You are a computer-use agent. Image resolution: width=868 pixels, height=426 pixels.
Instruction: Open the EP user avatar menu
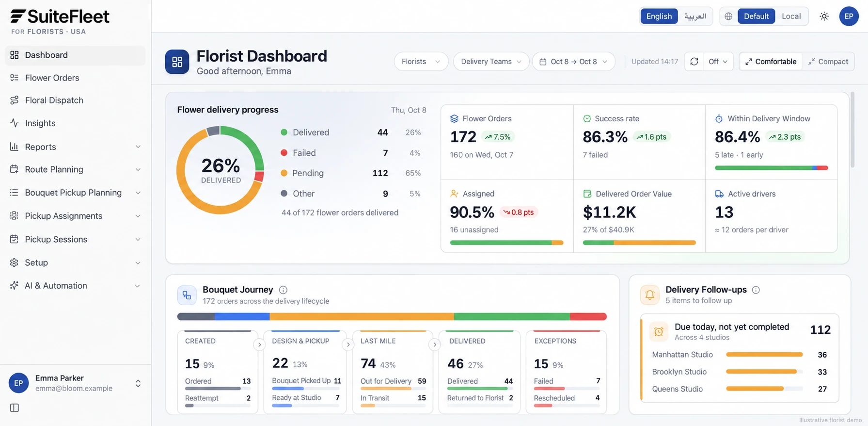tap(849, 16)
